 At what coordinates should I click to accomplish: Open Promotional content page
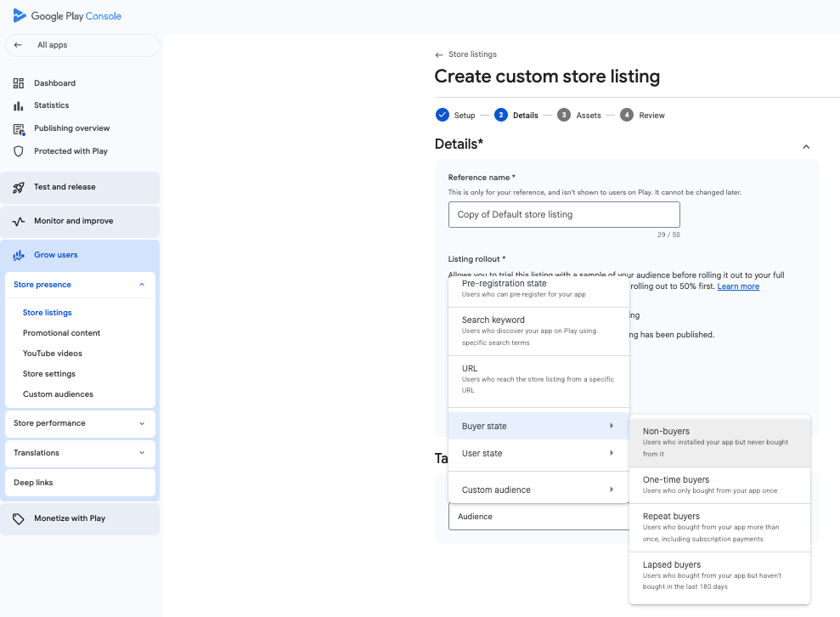pos(62,333)
